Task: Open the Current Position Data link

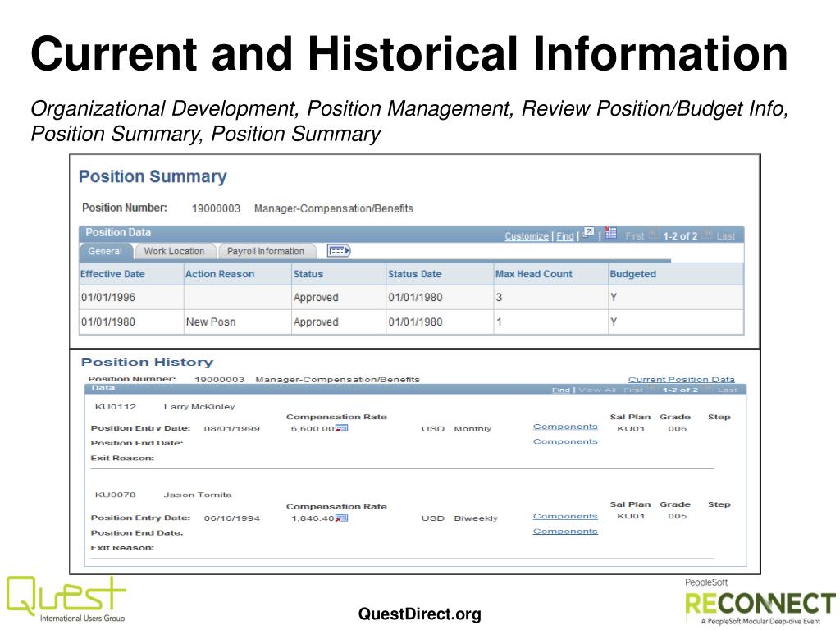Action: click(x=682, y=379)
